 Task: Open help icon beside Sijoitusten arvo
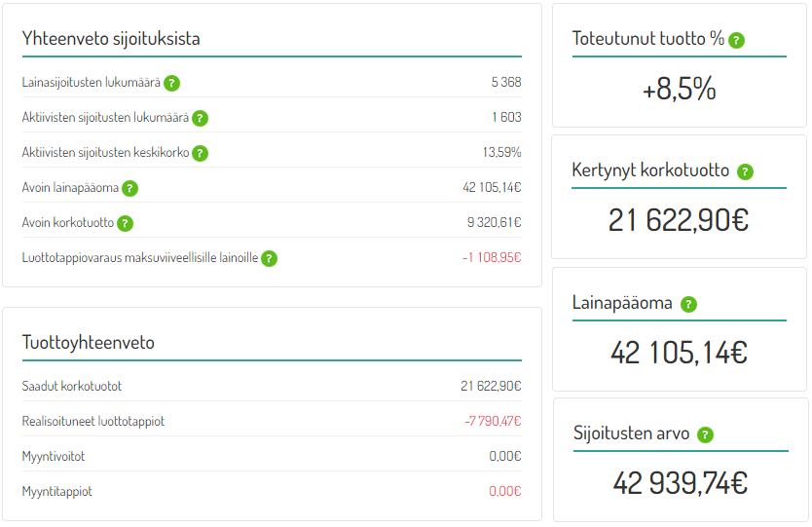coord(705,435)
